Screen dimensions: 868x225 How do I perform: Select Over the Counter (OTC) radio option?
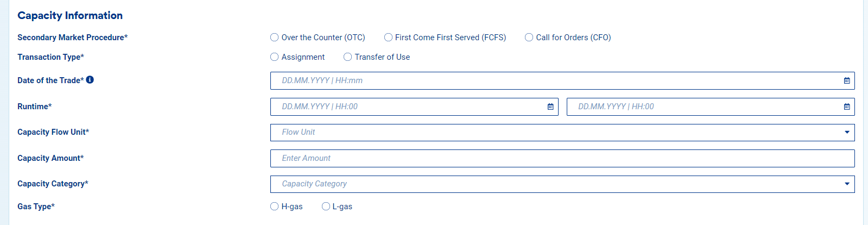coord(275,37)
